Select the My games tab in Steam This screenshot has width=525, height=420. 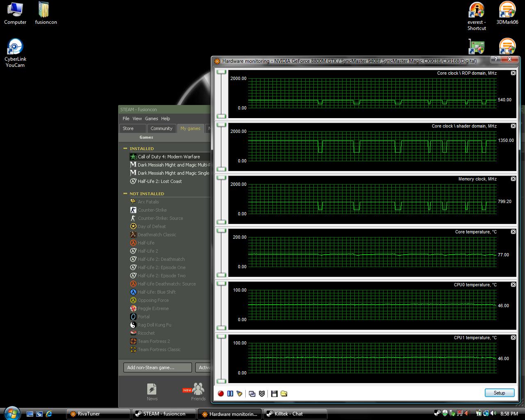point(190,128)
